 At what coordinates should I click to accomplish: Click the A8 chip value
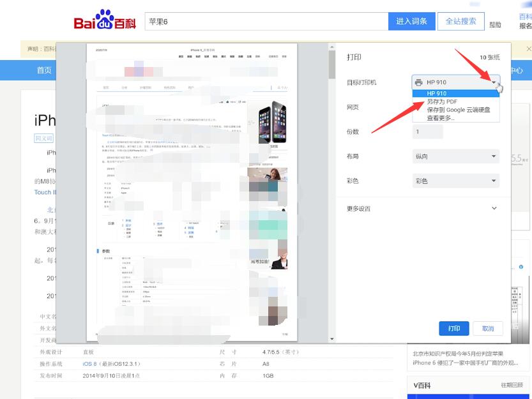pos(266,364)
